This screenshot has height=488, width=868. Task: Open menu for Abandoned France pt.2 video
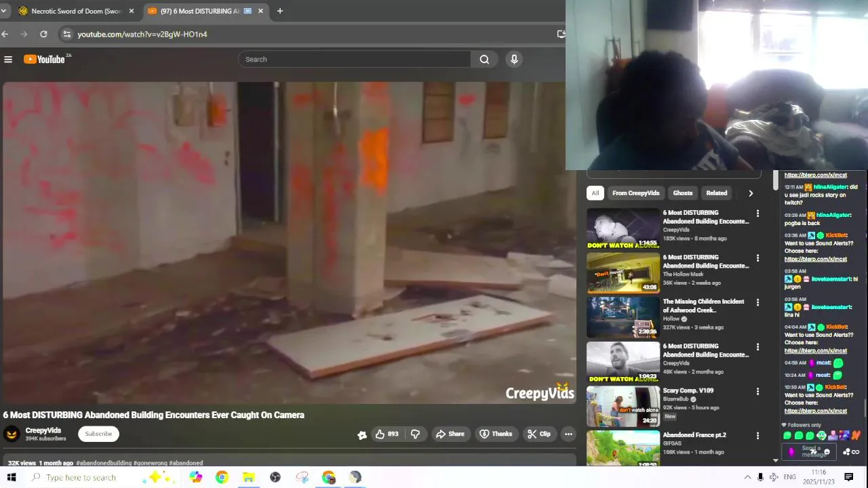point(757,436)
